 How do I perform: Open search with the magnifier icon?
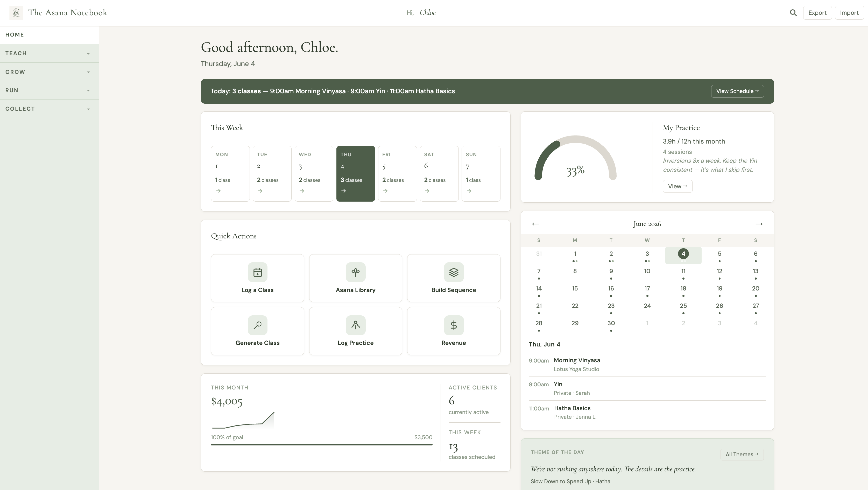(793, 13)
